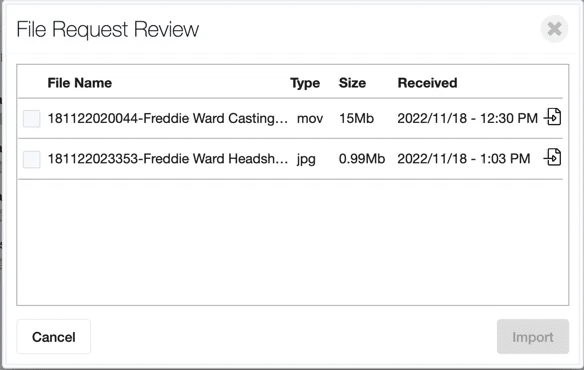The width and height of the screenshot is (584, 370).
Task: Sort by the Received column header
Action: tap(427, 83)
